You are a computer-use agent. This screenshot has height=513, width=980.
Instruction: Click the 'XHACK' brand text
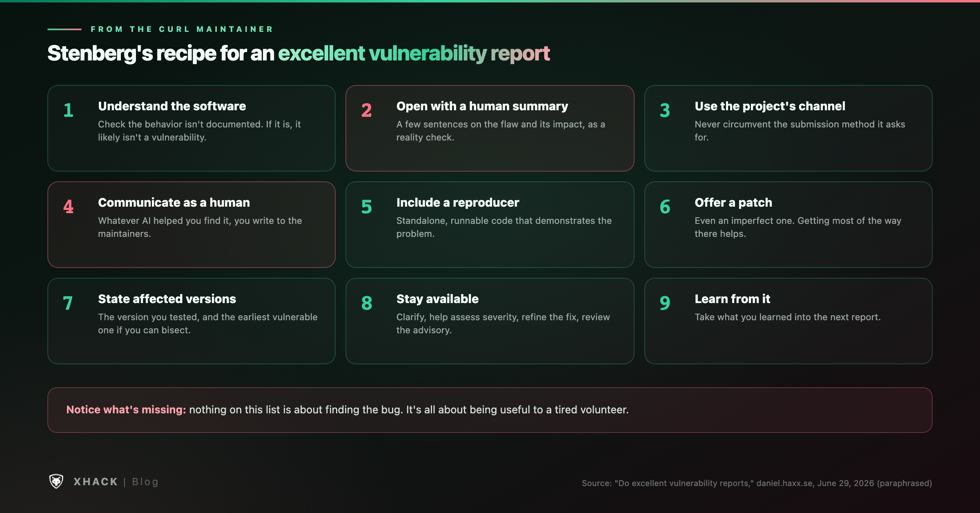click(x=96, y=482)
